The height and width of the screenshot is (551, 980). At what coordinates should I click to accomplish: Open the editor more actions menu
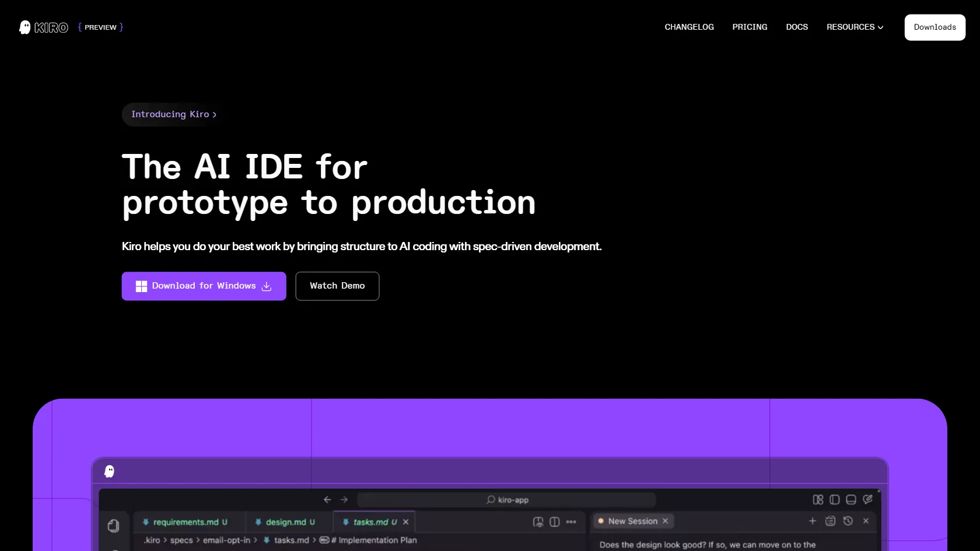pyautogui.click(x=571, y=522)
